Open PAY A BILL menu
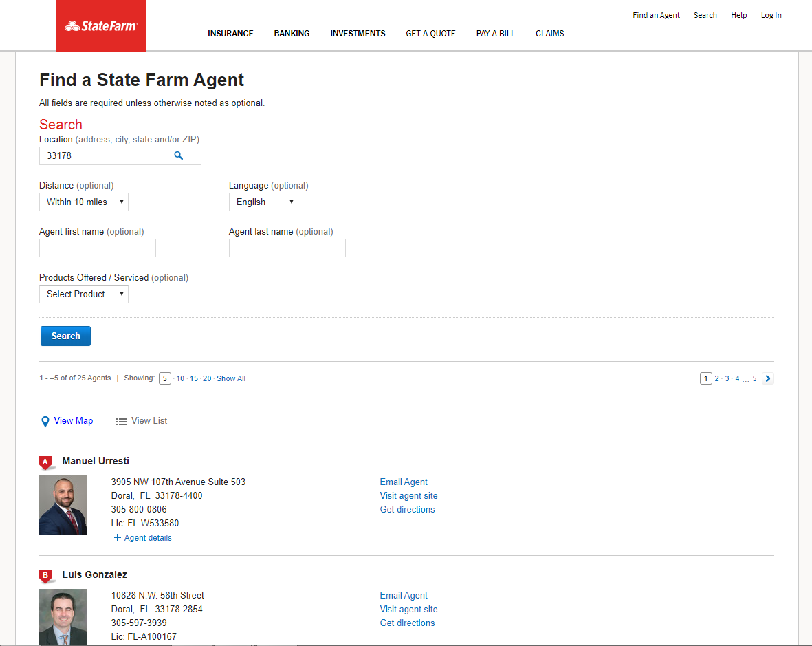812x646 pixels. pos(496,33)
